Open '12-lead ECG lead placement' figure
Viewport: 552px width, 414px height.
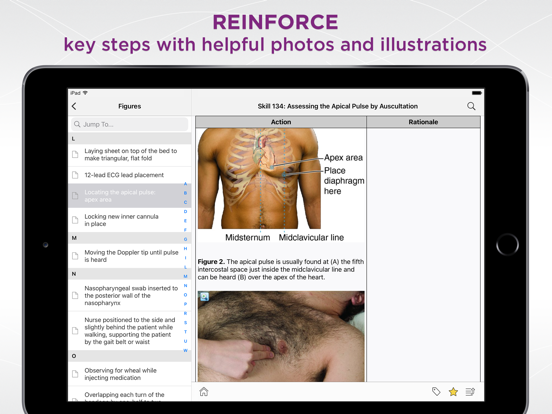coord(130,175)
